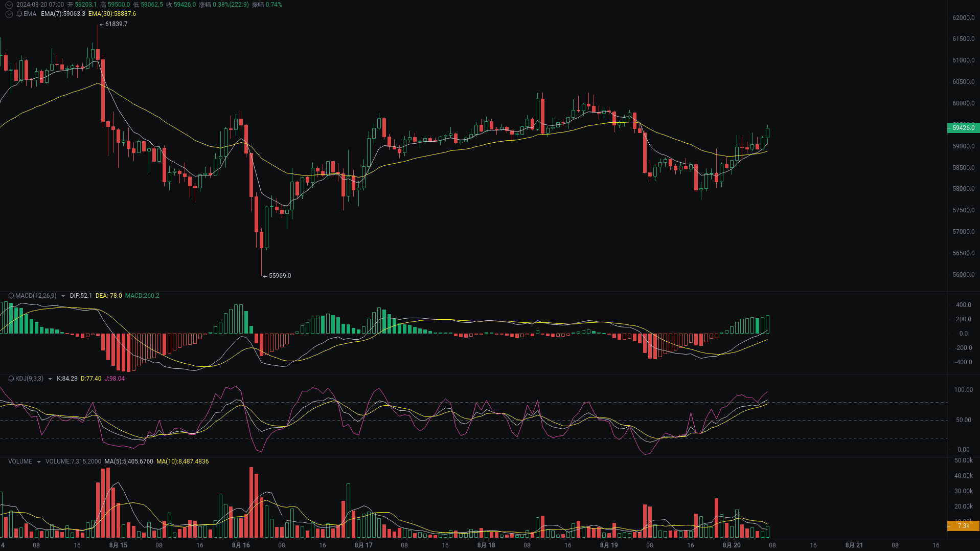980x551 pixels.
Task: Click the 8月 17 date label
Action: (363, 545)
